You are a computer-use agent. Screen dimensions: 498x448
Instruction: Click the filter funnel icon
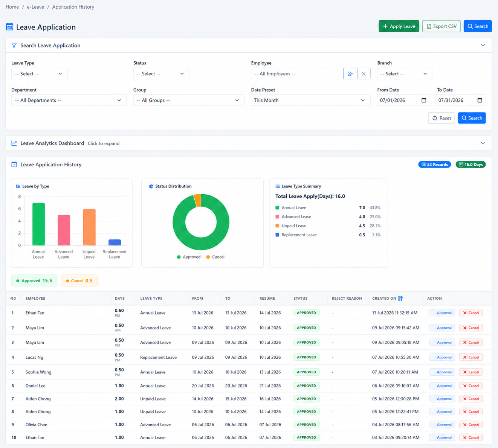tap(14, 45)
